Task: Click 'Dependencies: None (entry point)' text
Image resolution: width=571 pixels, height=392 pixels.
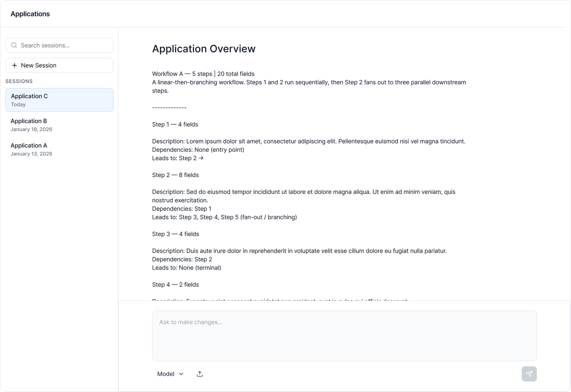Action: click(198, 150)
